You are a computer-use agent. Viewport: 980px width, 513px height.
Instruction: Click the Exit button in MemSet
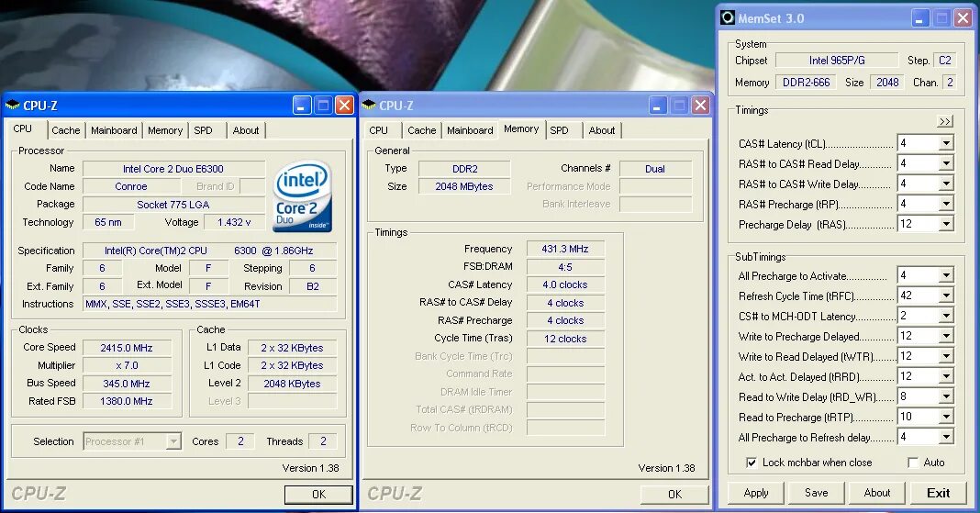(938, 493)
